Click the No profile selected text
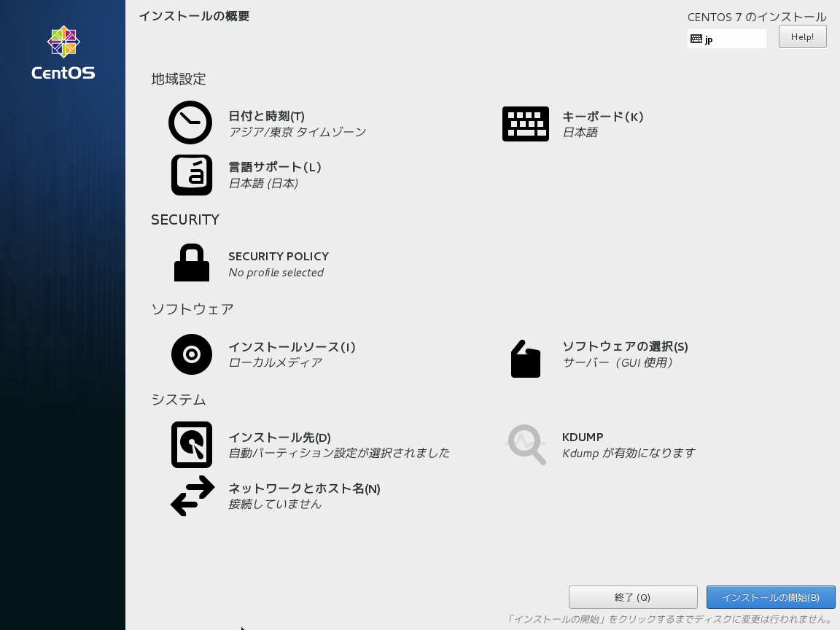The image size is (840, 630). [x=276, y=273]
